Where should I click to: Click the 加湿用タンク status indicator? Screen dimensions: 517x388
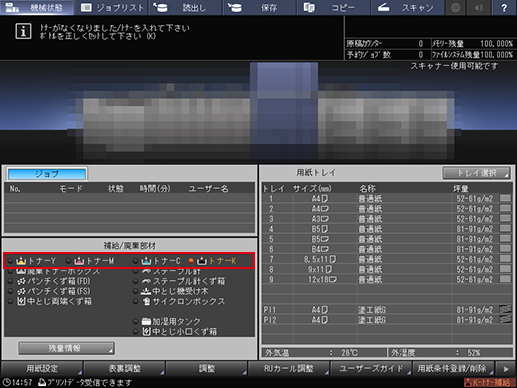pyautogui.click(x=135, y=322)
